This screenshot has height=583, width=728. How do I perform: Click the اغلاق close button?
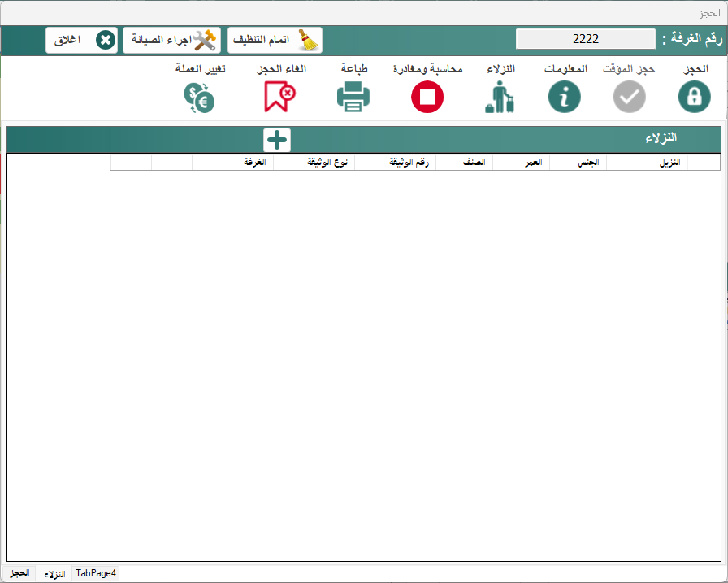[x=82, y=40]
